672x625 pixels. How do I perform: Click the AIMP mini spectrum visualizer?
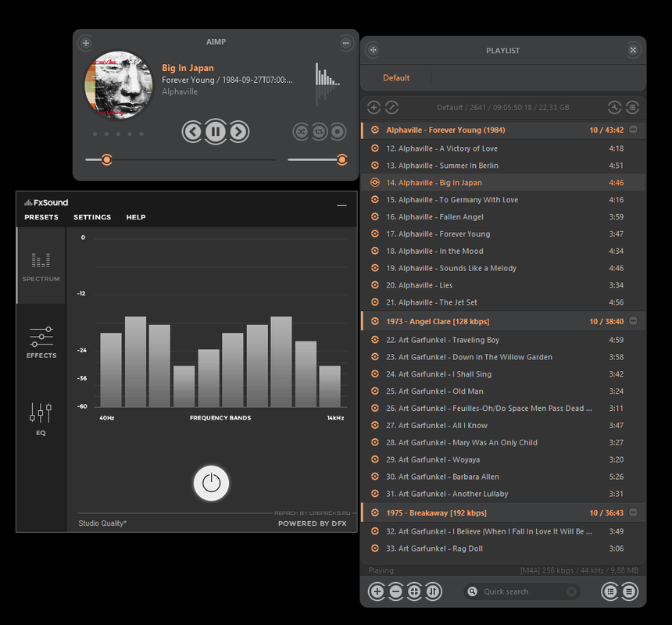327,84
